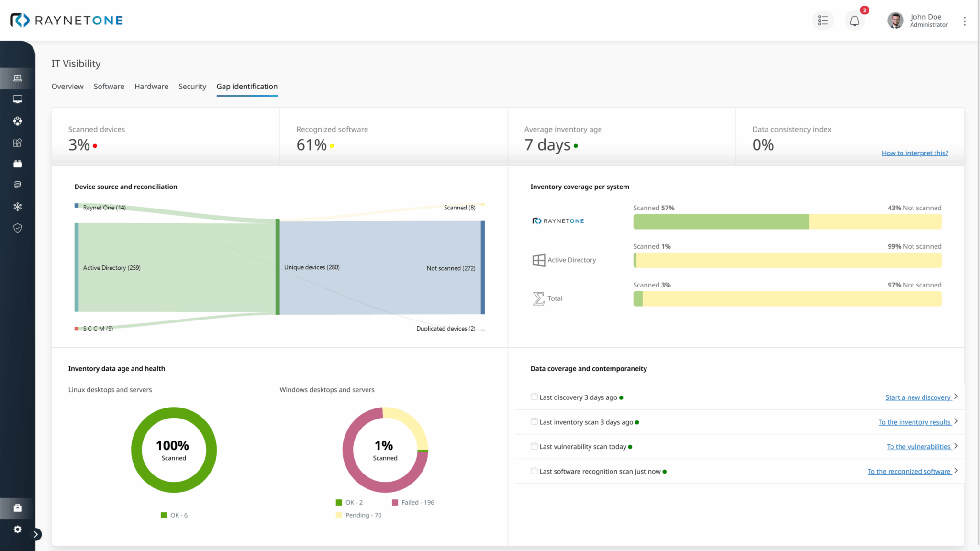Click the How to interpret this link
Screen dimensions: 980x551
915,153
